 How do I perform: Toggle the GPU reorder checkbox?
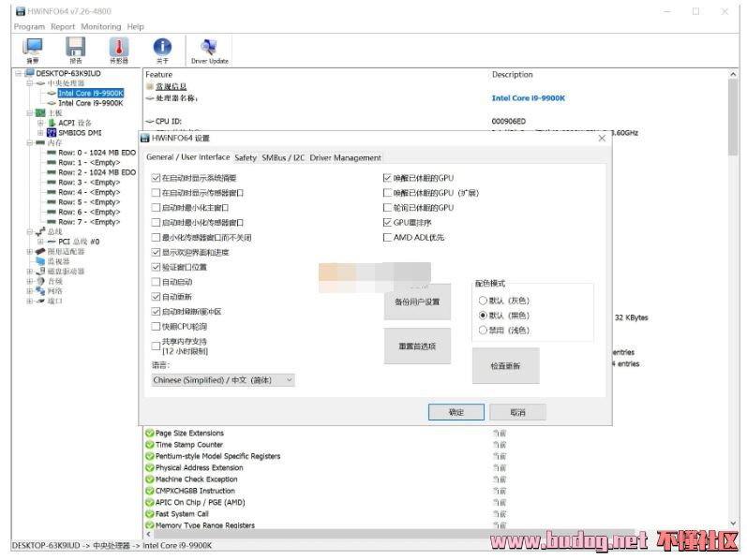pos(387,222)
